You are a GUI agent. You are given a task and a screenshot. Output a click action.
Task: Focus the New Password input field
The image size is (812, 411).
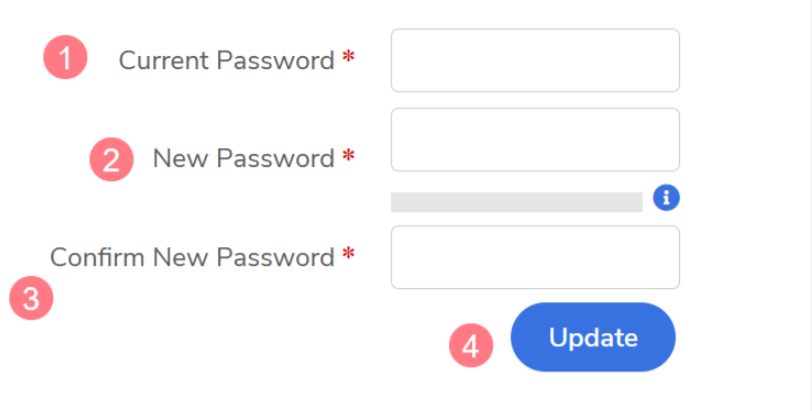pyautogui.click(x=535, y=140)
